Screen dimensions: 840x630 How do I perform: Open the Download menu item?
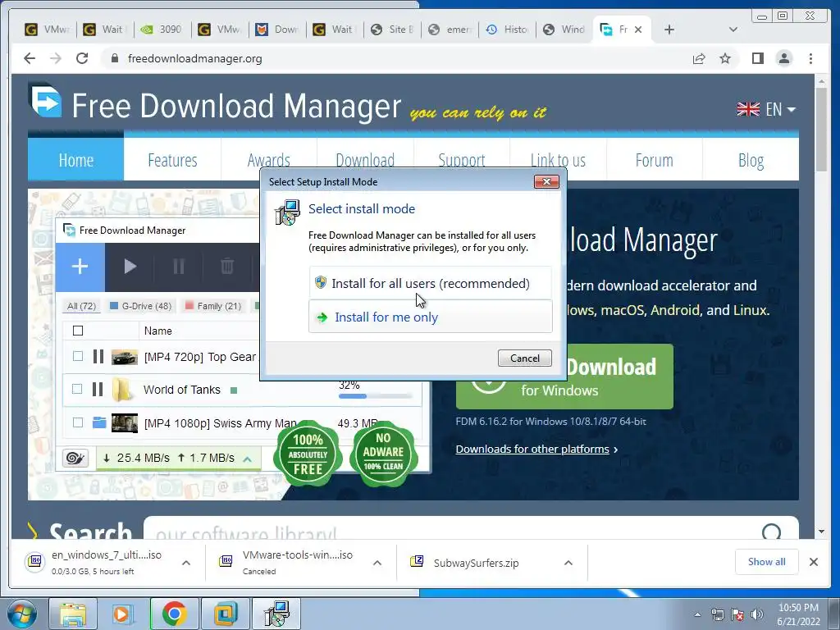pos(365,160)
